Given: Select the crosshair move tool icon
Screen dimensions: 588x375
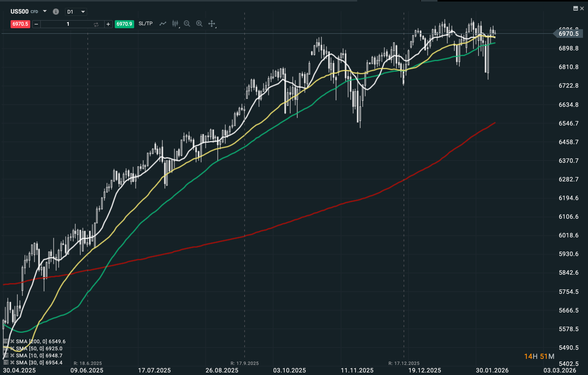Looking at the screenshot, I should pos(212,24).
